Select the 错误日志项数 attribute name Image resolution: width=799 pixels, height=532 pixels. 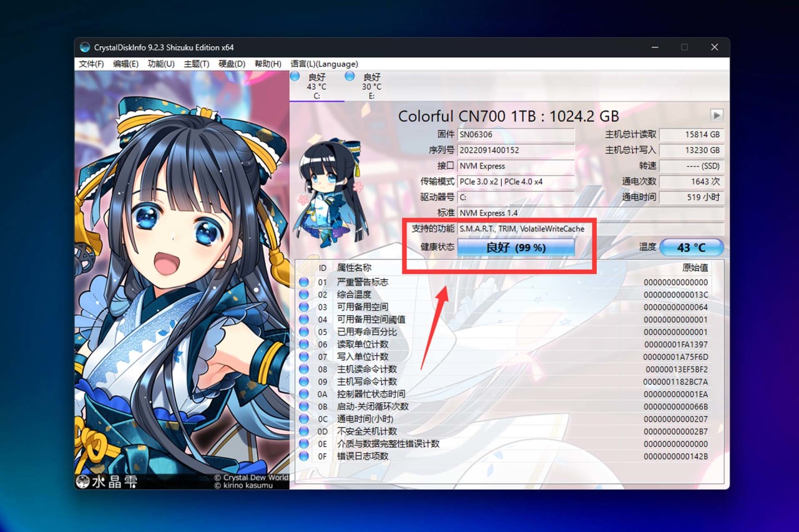pos(363,457)
